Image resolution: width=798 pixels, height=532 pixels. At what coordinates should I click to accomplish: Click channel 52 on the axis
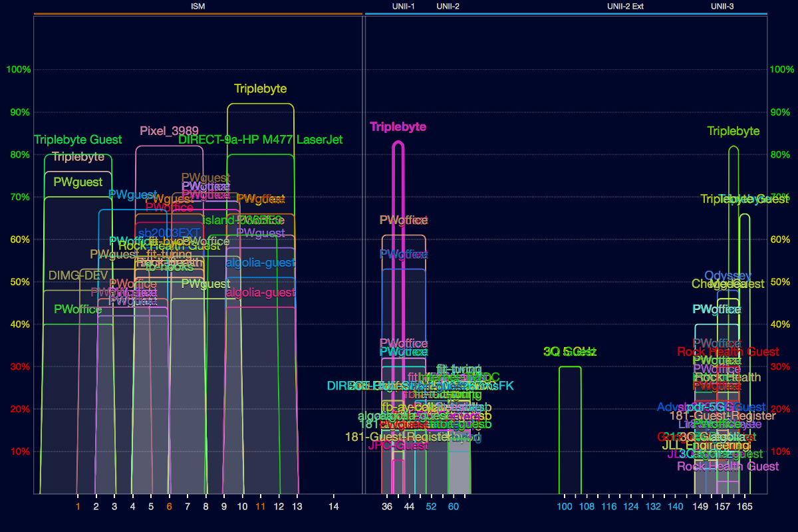(x=431, y=507)
